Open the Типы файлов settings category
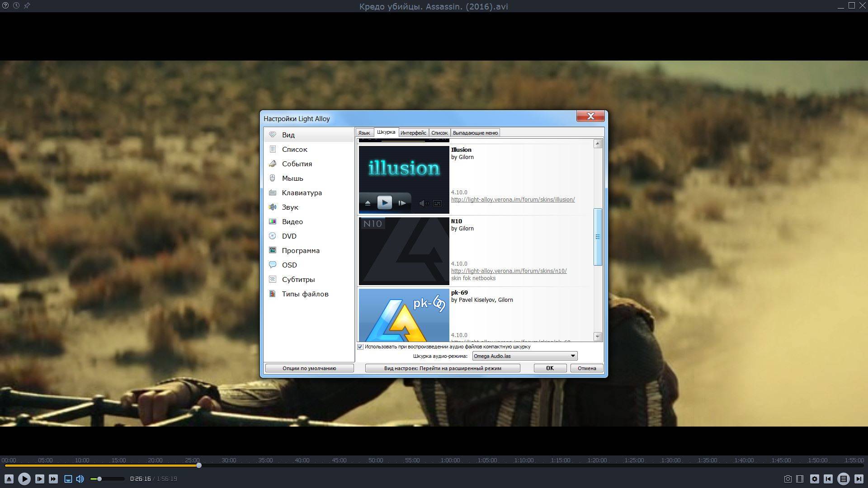The width and height of the screenshot is (868, 488). (x=309, y=294)
